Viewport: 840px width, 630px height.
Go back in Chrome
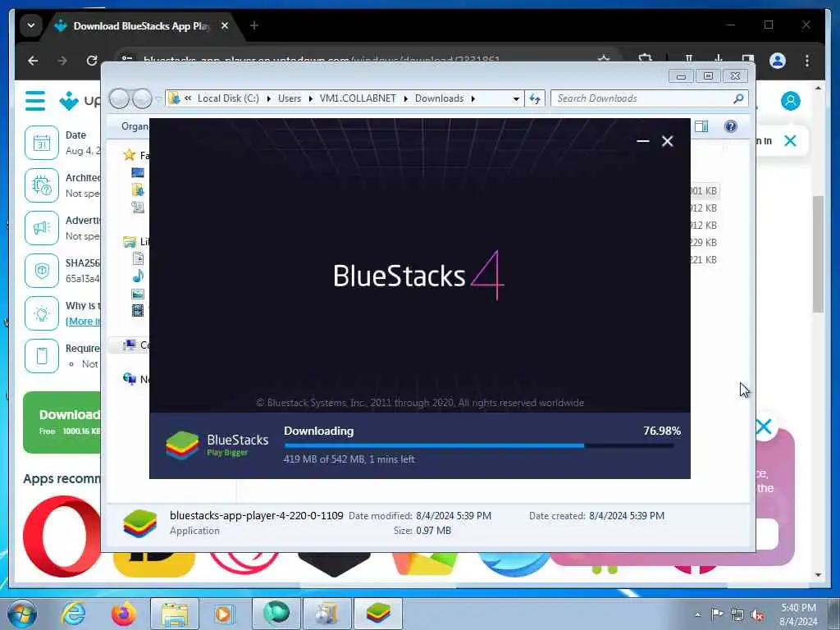(33, 61)
